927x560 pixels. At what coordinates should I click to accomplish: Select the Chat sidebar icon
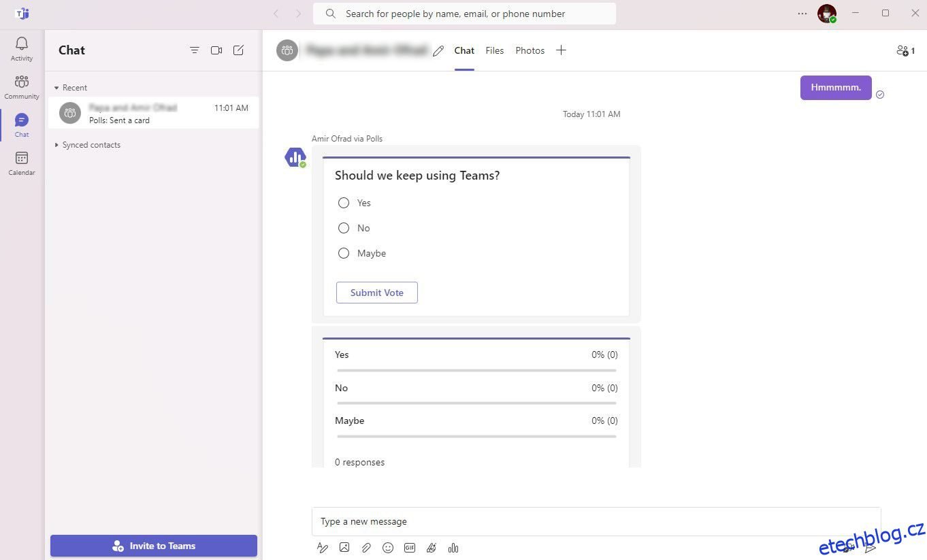22,125
